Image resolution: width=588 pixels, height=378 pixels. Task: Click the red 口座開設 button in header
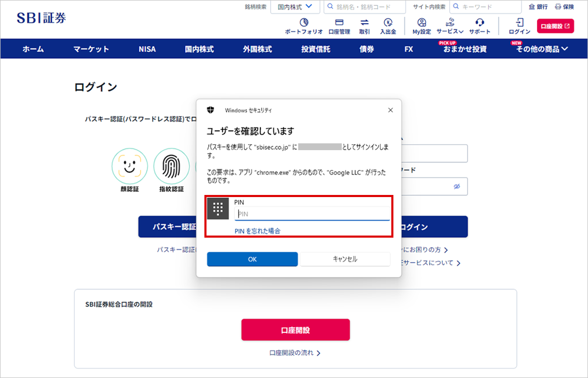click(x=555, y=26)
